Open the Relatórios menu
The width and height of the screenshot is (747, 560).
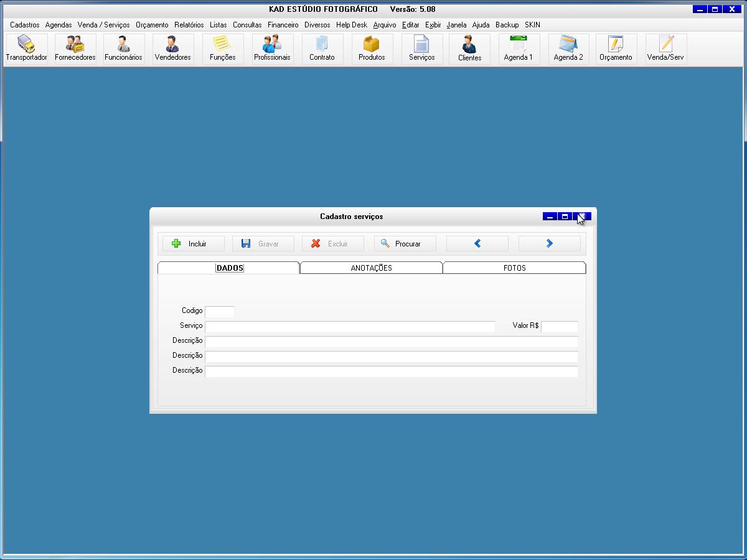tap(189, 25)
